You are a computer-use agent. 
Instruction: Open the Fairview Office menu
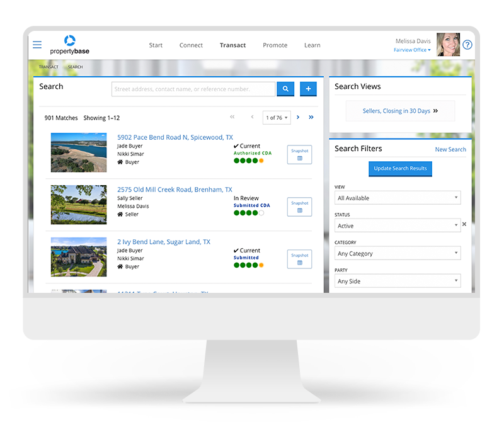411,50
